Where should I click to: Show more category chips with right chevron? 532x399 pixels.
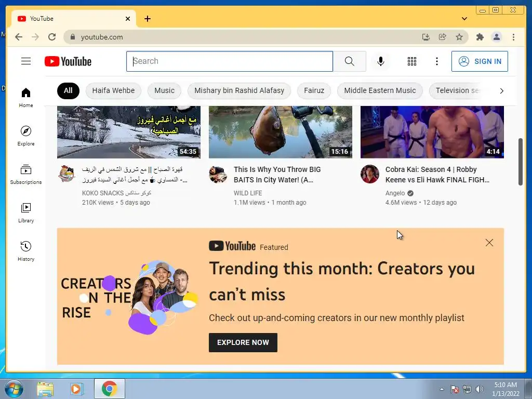pos(501,90)
